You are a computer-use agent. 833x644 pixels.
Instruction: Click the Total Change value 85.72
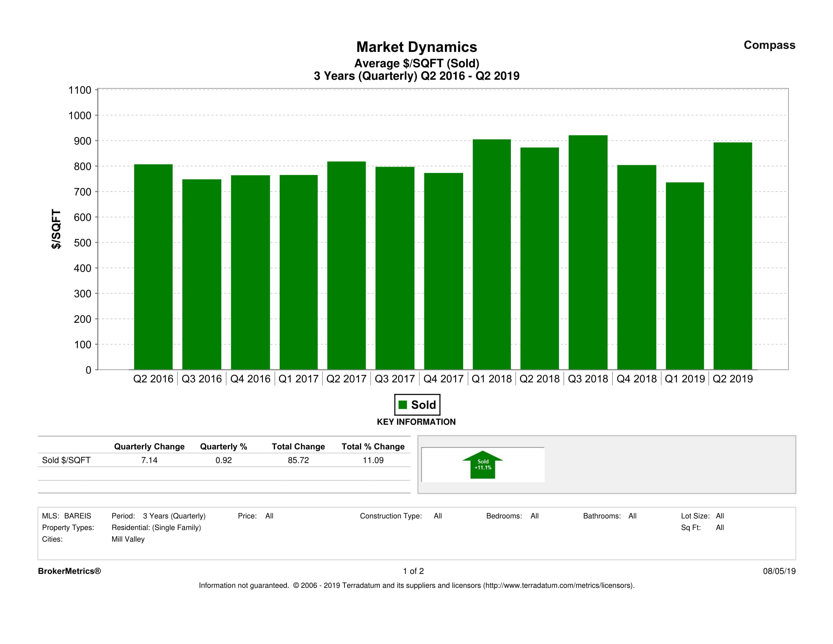pyautogui.click(x=298, y=460)
